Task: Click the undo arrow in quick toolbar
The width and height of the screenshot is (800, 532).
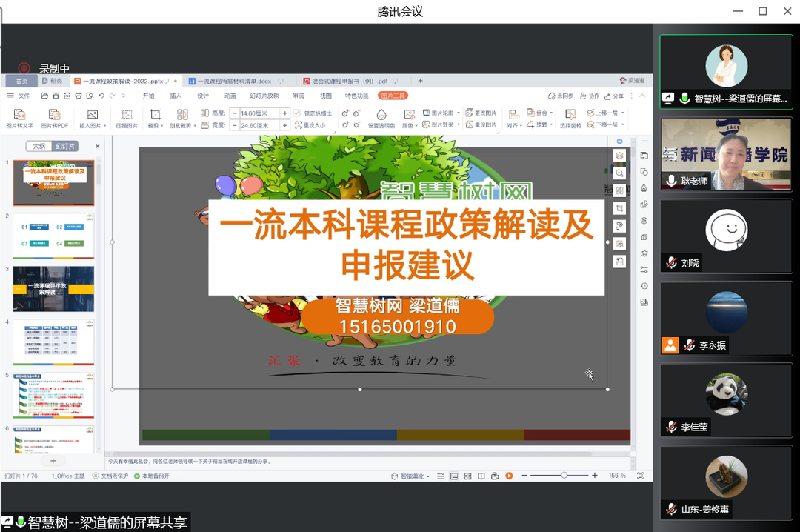Action: coord(101,96)
